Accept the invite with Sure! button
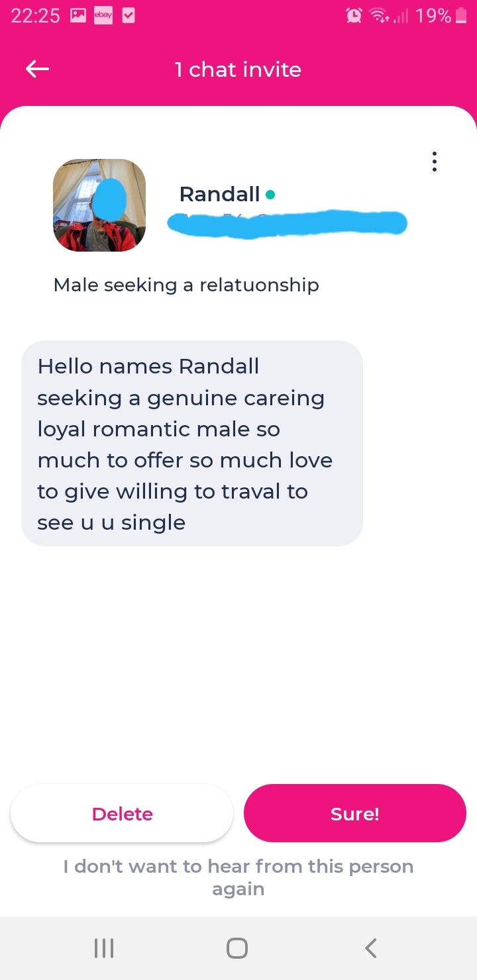Image resolution: width=477 pixels, height=980 pixels. pyautogui.click(x=355, y=814)
